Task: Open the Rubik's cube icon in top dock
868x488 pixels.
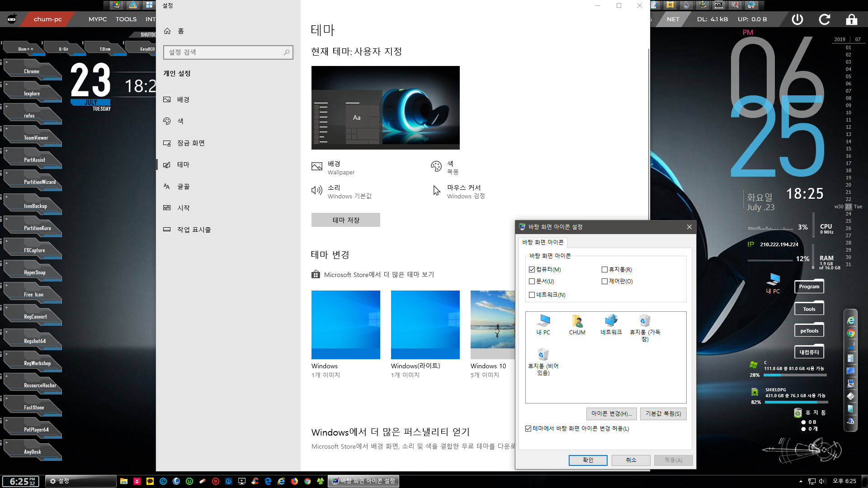Action: coord(703,5)
